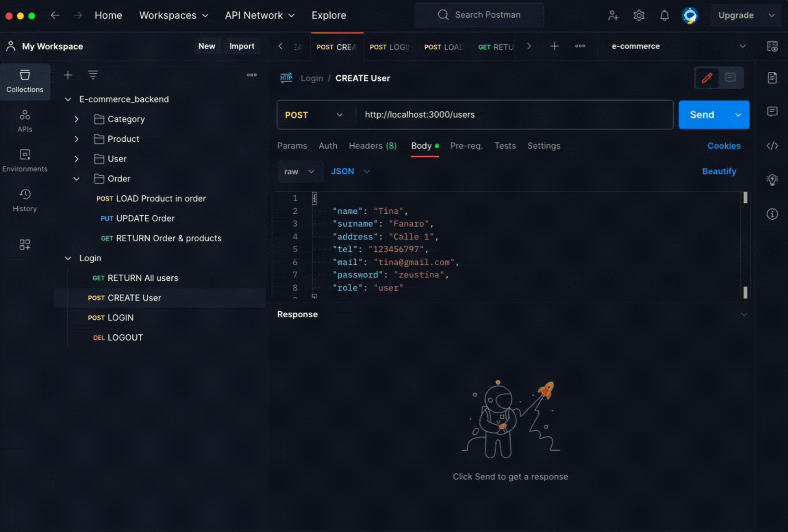Open the notifications bell
The width and height of the screenshot is (788, 532).
[x=664, y=15]
